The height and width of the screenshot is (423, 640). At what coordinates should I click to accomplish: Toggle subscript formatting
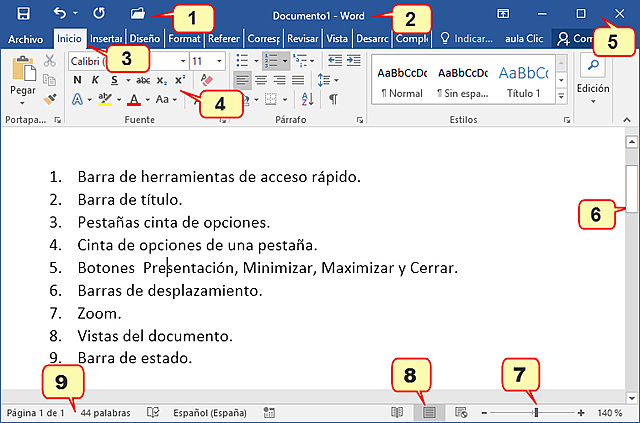click(162, 80)
